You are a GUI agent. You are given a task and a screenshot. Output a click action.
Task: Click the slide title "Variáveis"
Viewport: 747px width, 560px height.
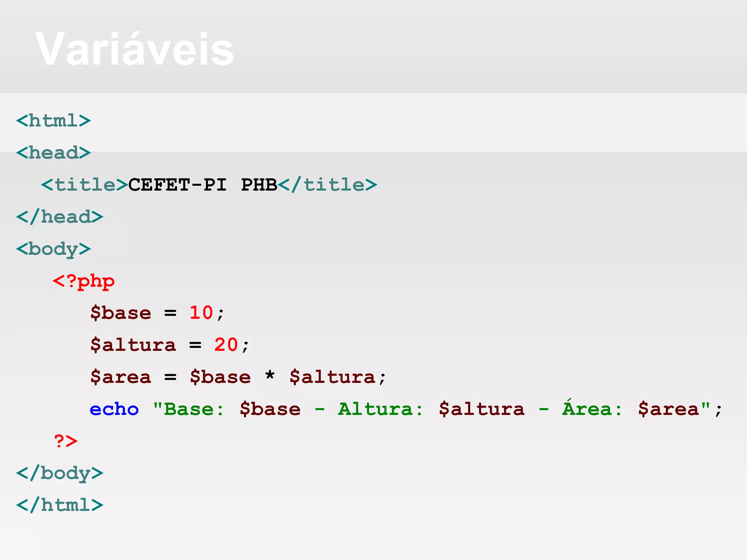click(134, 49)
